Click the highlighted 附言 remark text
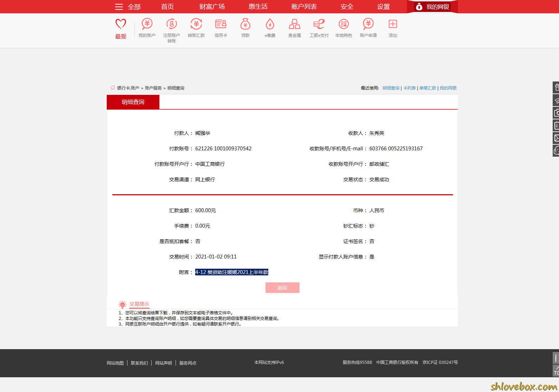The height and width of the screenshot is (392, 559). 232,272
